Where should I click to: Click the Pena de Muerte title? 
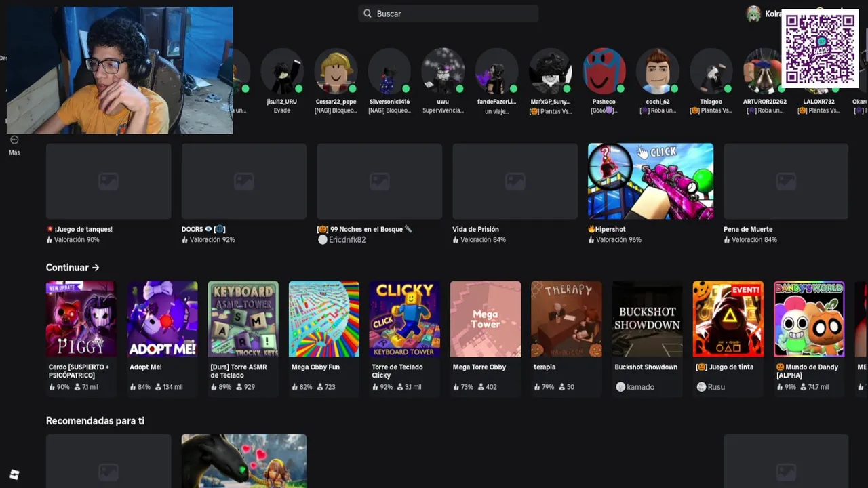coord(748,229)
